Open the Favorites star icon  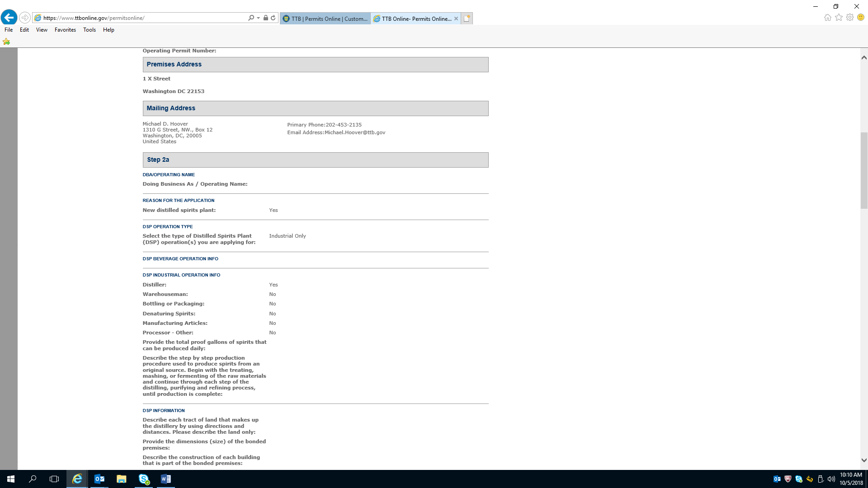click(x=839, y=18)
